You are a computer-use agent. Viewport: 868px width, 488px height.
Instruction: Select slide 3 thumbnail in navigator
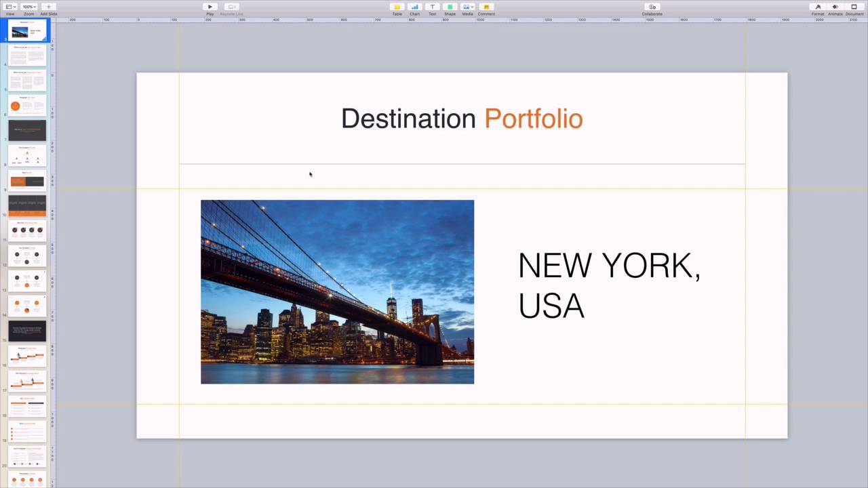(x=27, y=30)
